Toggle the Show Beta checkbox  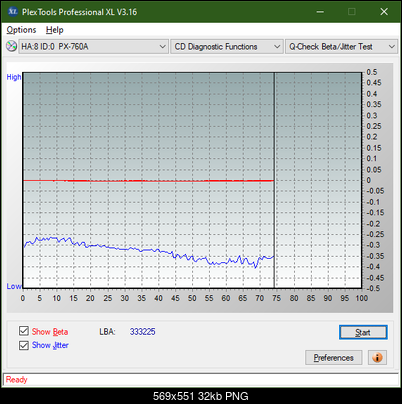tap(24, 331)
